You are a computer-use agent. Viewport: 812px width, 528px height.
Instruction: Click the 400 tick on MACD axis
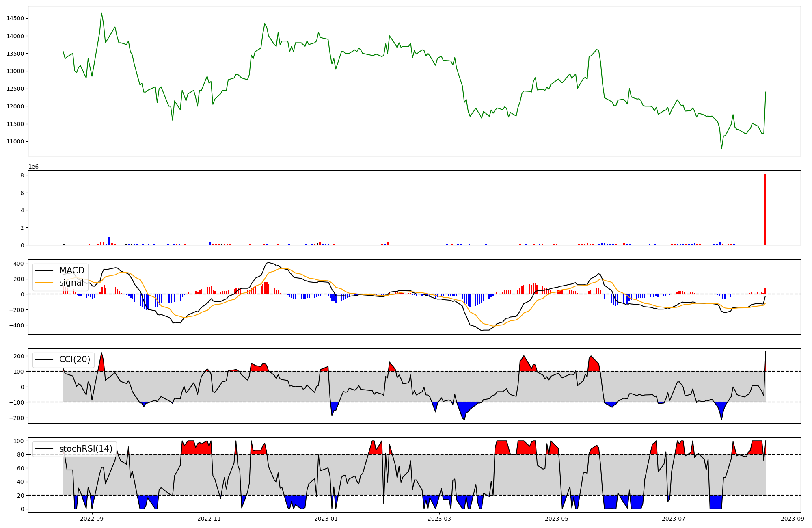19,264
